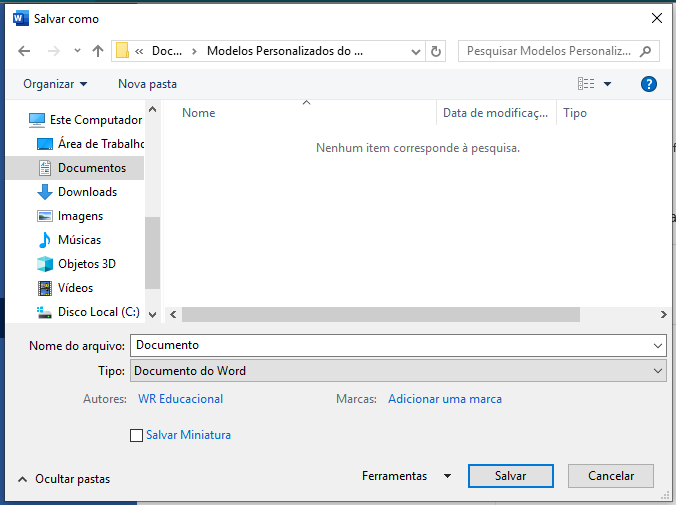
Task: Open Músicas folder in navigation pane
Action: [79, 240]
